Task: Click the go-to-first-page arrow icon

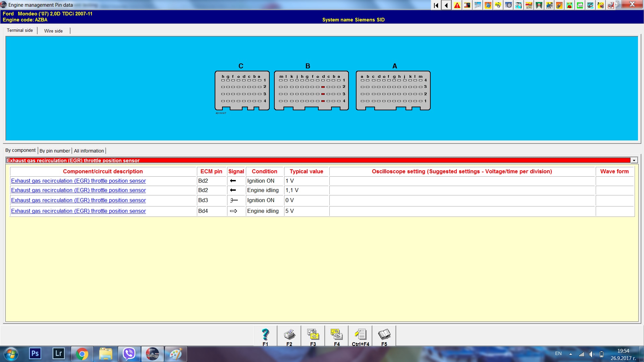Action: (x=436, y=5)
